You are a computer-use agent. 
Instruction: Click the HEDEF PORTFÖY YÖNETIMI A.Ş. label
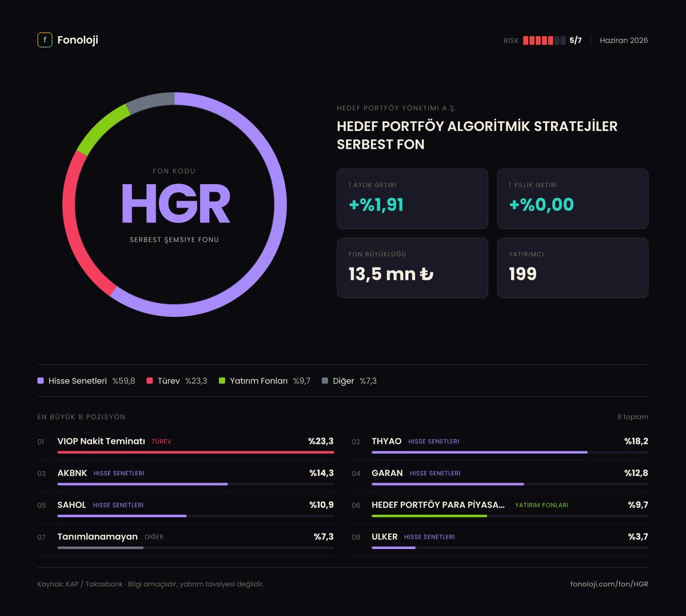point(396,108)
